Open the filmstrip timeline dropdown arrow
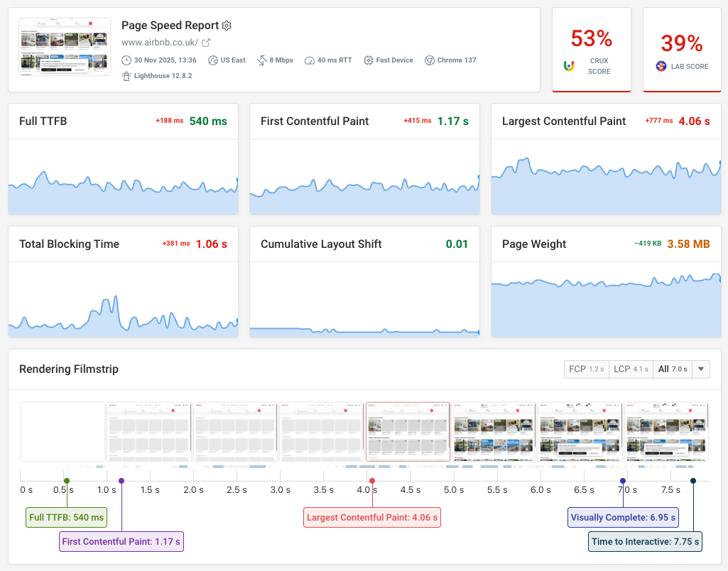The width and height of the screenshot is (728, 571). 699,369
